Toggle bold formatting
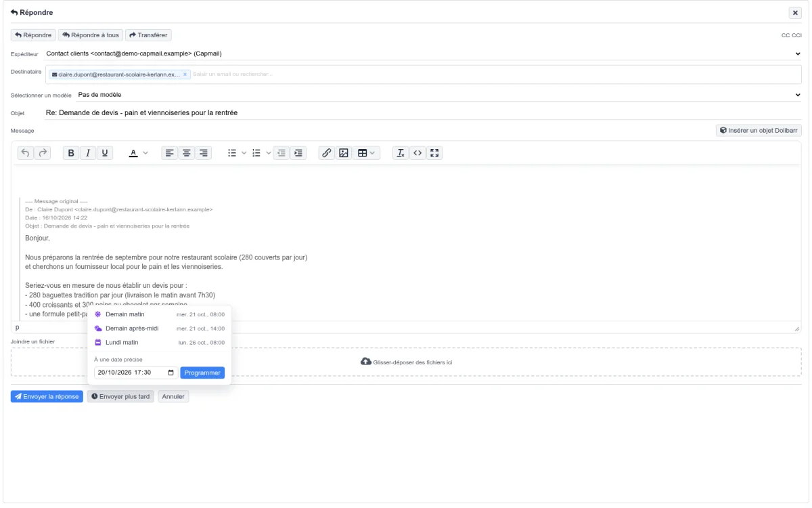The image size is (812, 508). tap(72, 153)
